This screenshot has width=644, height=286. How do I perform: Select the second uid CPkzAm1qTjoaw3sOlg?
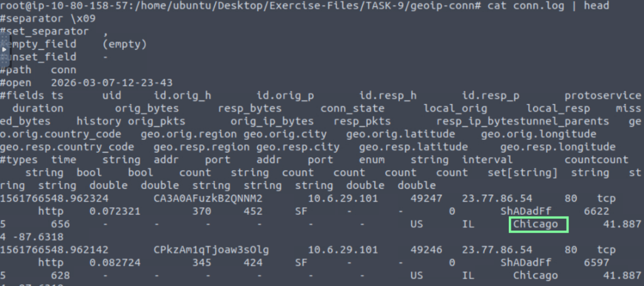click(x=211, y=250)
